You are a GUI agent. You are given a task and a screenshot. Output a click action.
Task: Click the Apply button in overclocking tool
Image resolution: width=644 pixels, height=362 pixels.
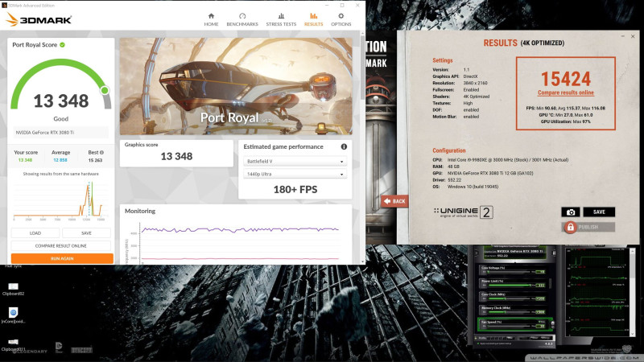click(524, 338)
